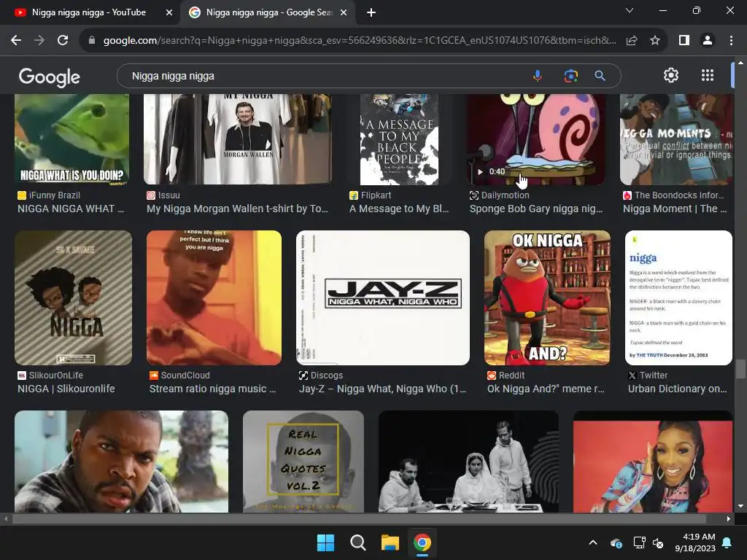This screenshot has height=560, width=747.
Task: Open the 'A Message to My Black People' book cover
Action: 399,139
